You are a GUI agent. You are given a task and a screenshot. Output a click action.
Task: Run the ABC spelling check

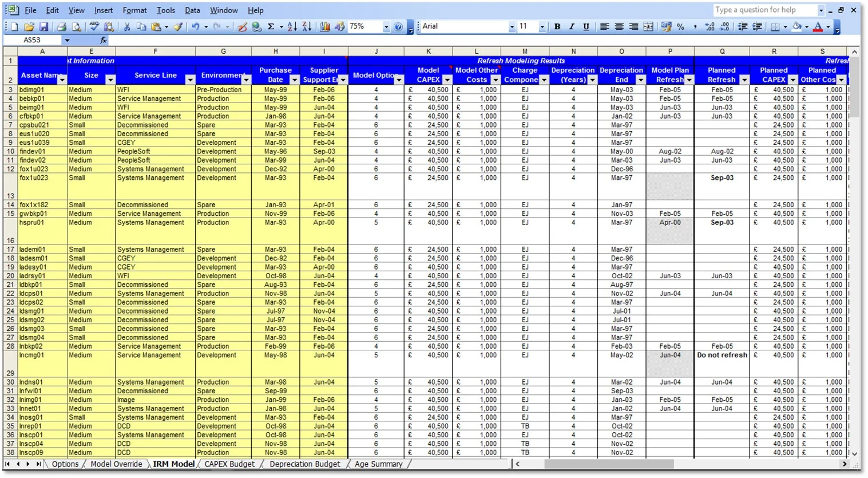coord(94,26)
